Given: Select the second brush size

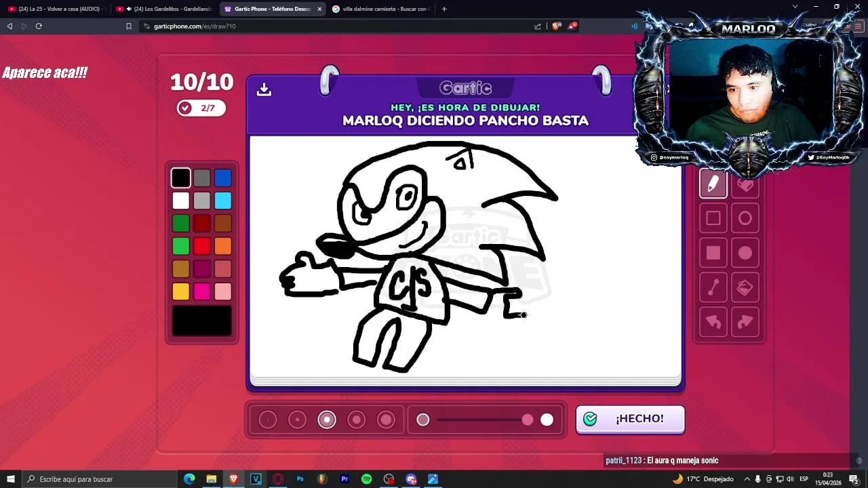Looking at the screenshot, I should (x=297, y=420).
